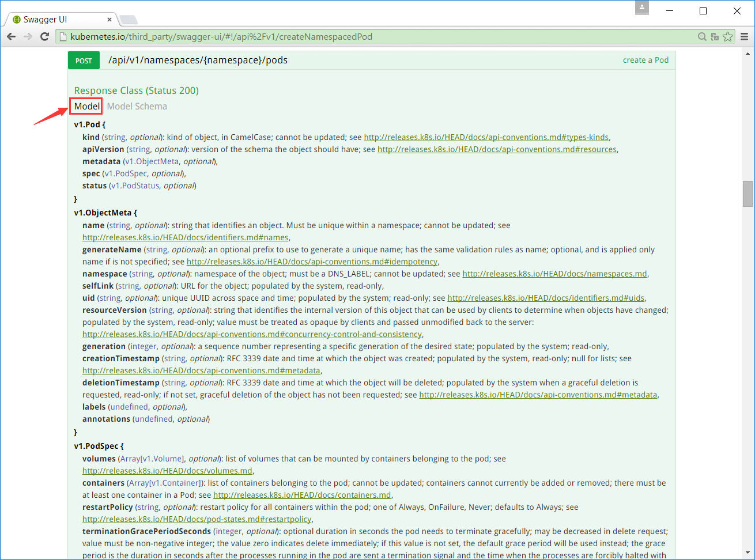755x560 pixels.
Task: Click the 'create a Pod' operation summary
Action: point(645,60)
